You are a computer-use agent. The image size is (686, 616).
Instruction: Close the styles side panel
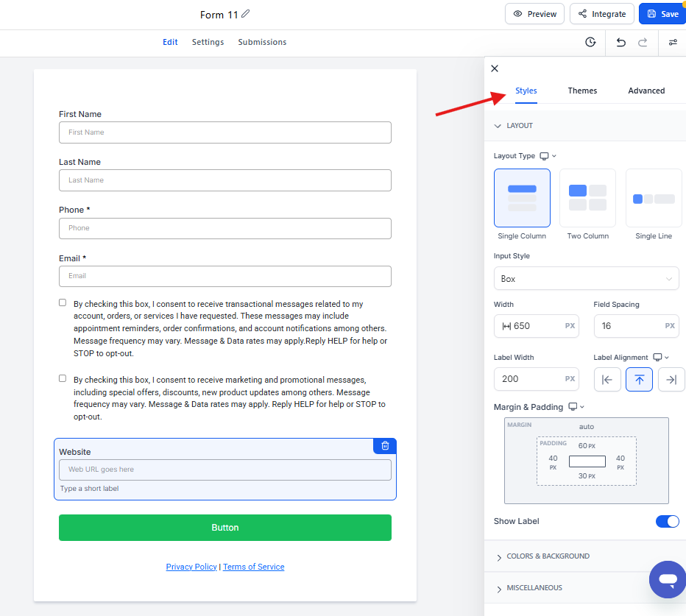[495, 68]
